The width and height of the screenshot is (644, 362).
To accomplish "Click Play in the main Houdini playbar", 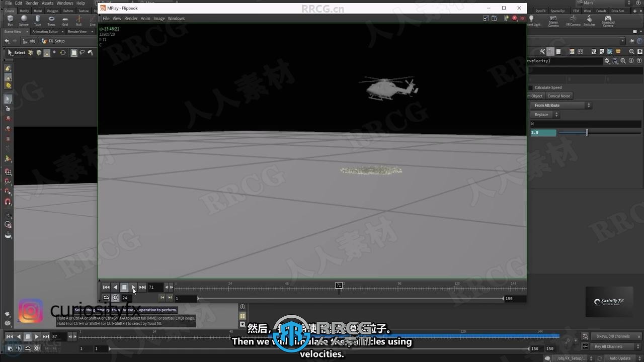I will [x=37, y=336].
